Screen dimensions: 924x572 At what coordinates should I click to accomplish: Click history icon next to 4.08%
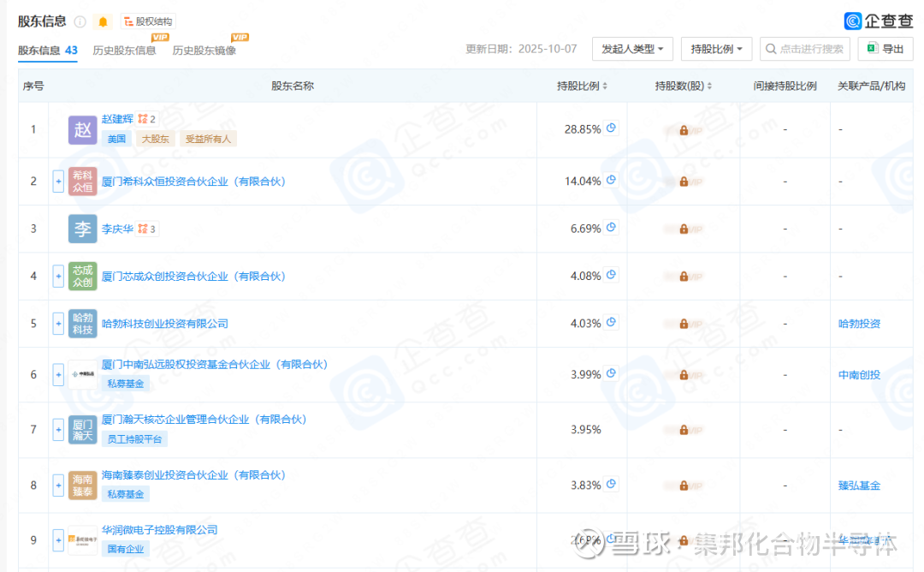pos(611,274)
